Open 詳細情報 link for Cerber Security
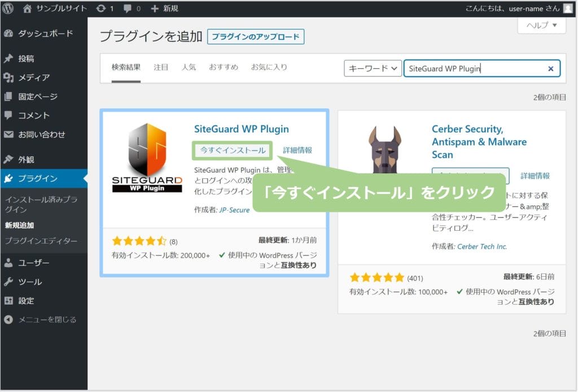The height and width of the screenshot is (392, 578). [x=535, y=176]
